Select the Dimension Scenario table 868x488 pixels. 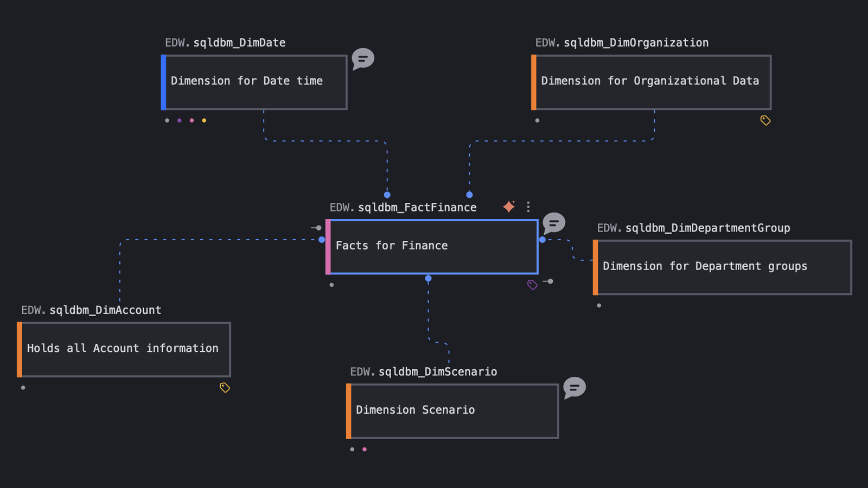[x=452, y=412]
